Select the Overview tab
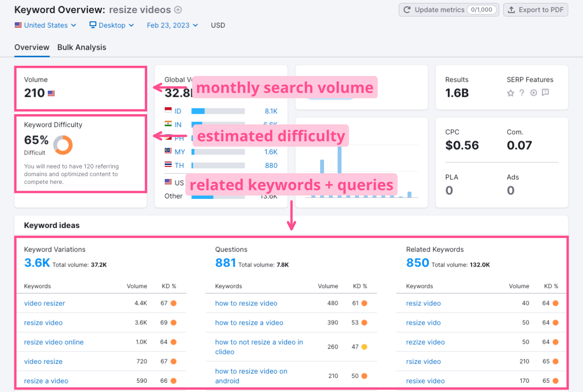This screenshot has width=583, height=392. point(32,47)
